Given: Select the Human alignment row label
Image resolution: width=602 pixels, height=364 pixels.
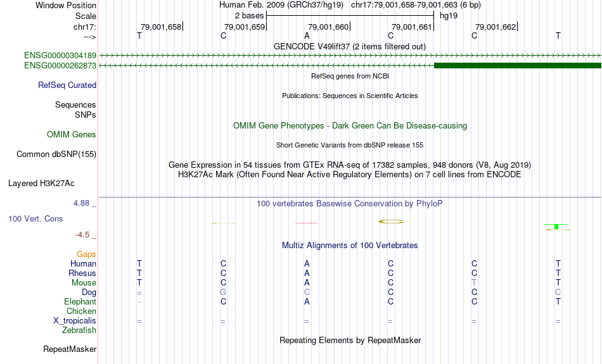Looking at the screenshot, I should (83, 263).
